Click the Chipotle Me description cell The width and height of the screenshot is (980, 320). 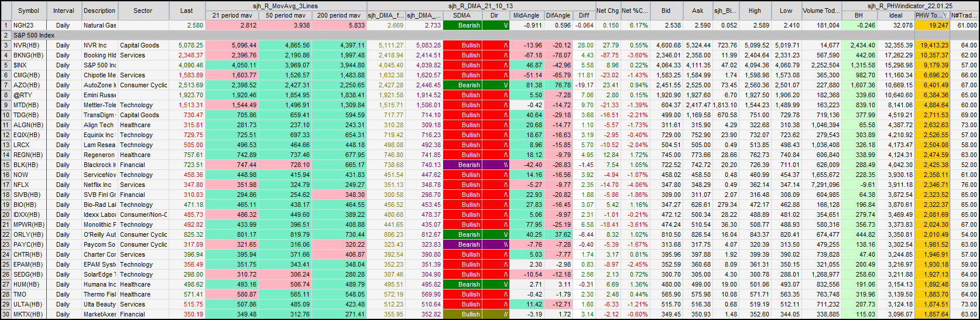point(100,75)
